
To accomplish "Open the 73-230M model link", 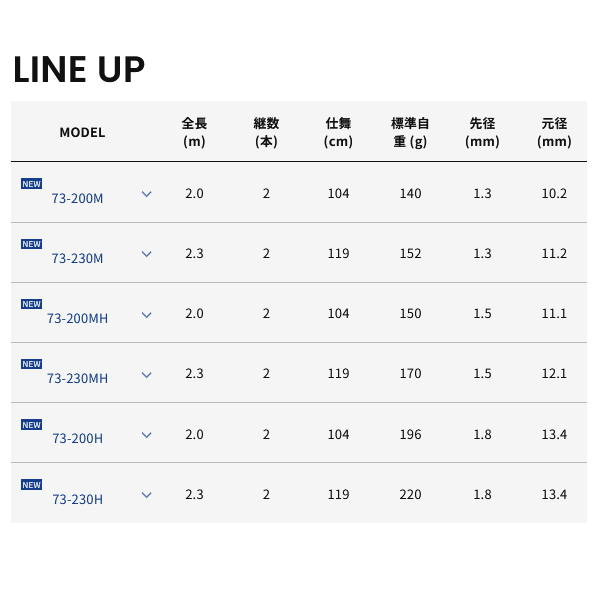I will (77, 258).
